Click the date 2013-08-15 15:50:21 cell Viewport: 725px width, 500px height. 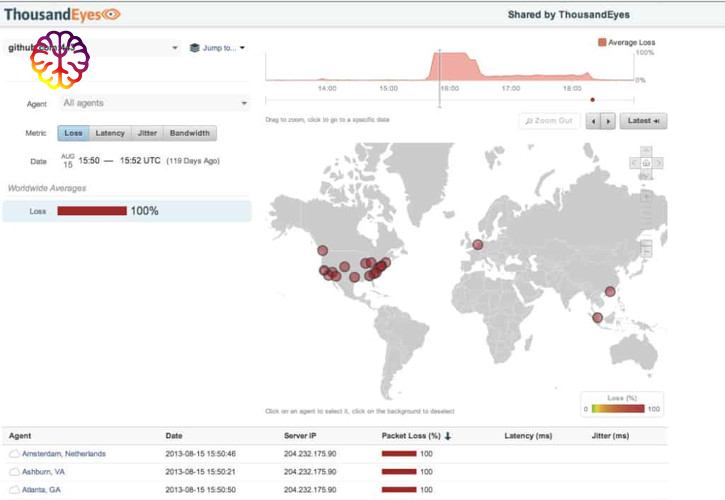point(201,472)
